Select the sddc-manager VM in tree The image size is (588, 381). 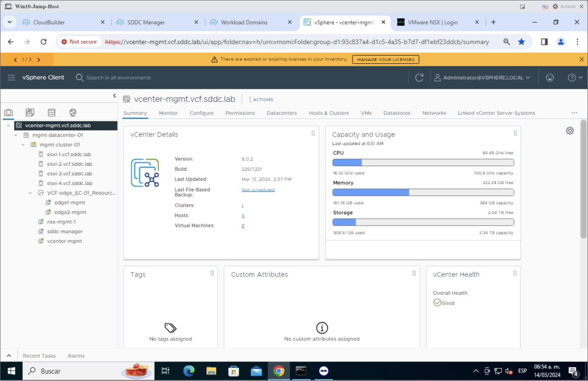coord(65,231)
